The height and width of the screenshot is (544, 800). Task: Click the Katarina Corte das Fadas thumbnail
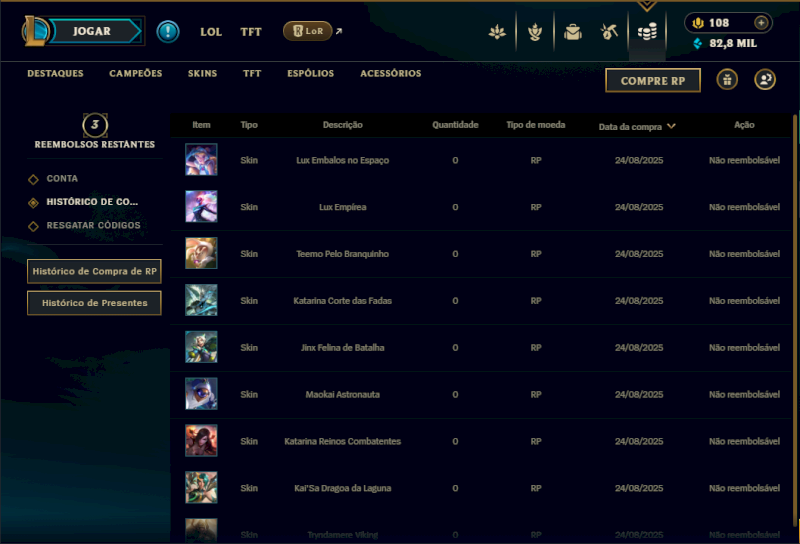[201, 300]
